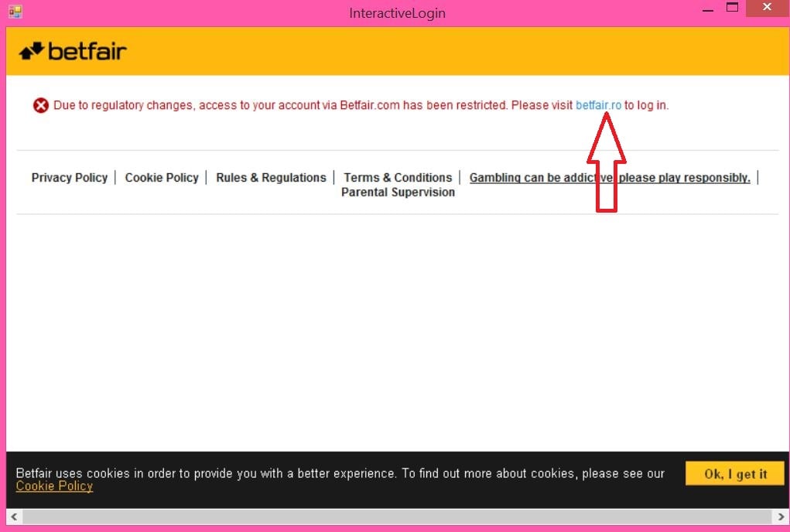Screen dimensions: 790x532
Task: Click the horizontal scrollbar left arrow
Action: tap(14, 517)
